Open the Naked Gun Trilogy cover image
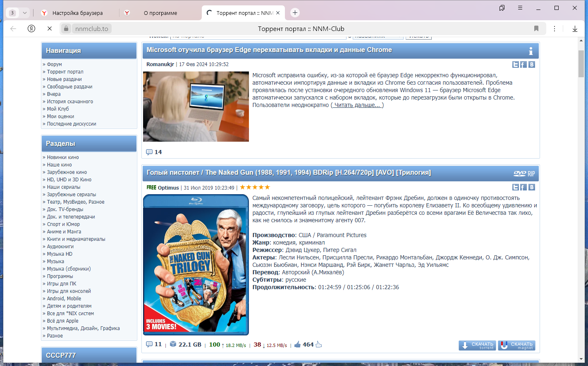 (196, 265)
